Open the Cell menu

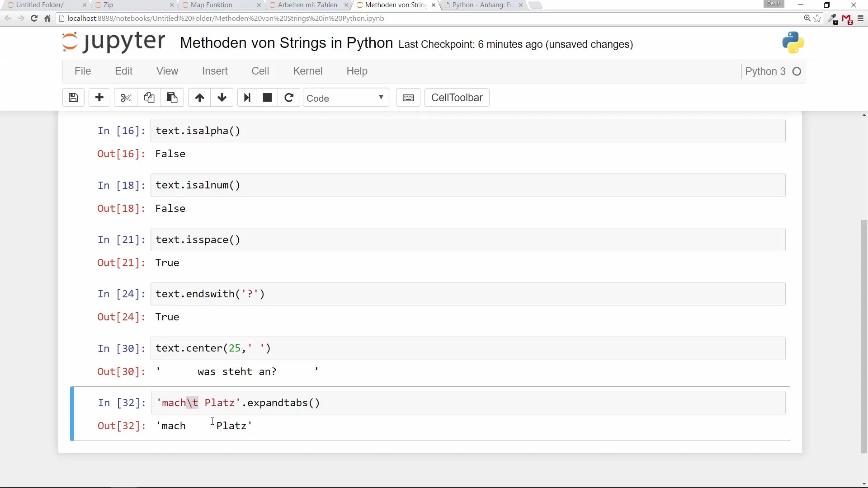click(260, 71)
